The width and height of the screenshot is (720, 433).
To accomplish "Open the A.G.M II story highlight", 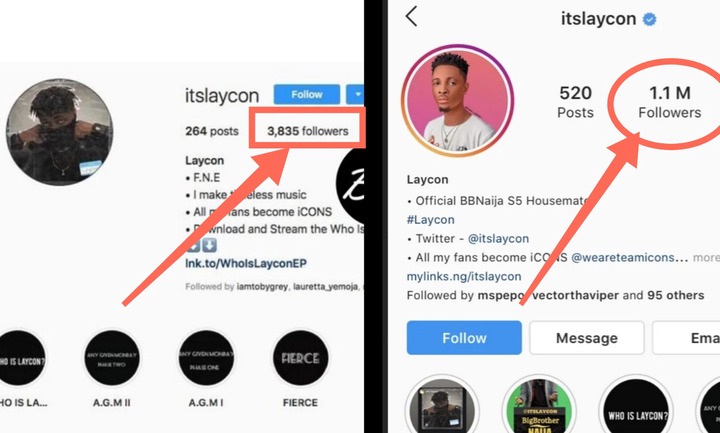I will pyautogui.click(x=112, y=358).
